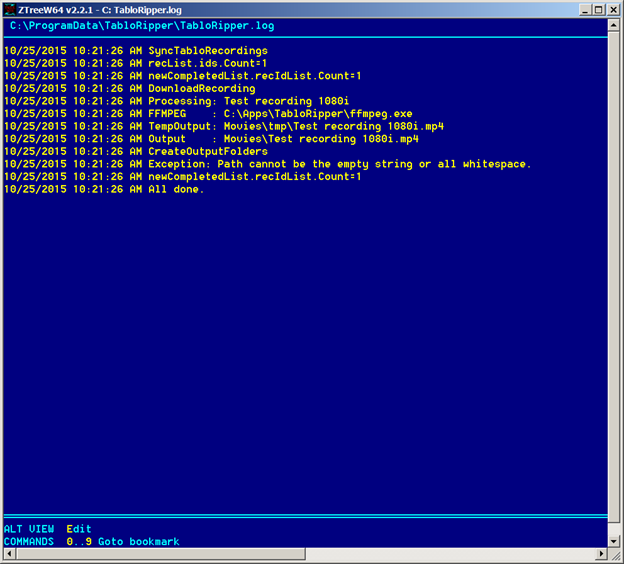Click the FFMPEG ffmpeg.exe path line
Viewport: 624px width, 564px height.
pyautogui.click(x=208, y=114)
